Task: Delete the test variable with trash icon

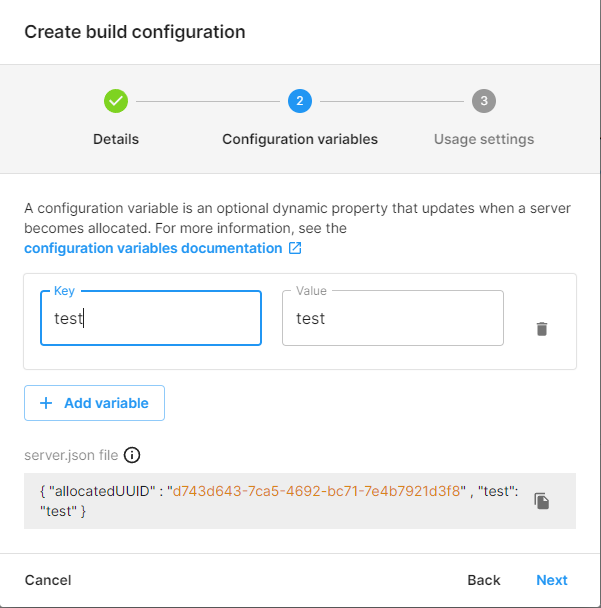Action: 542,329
